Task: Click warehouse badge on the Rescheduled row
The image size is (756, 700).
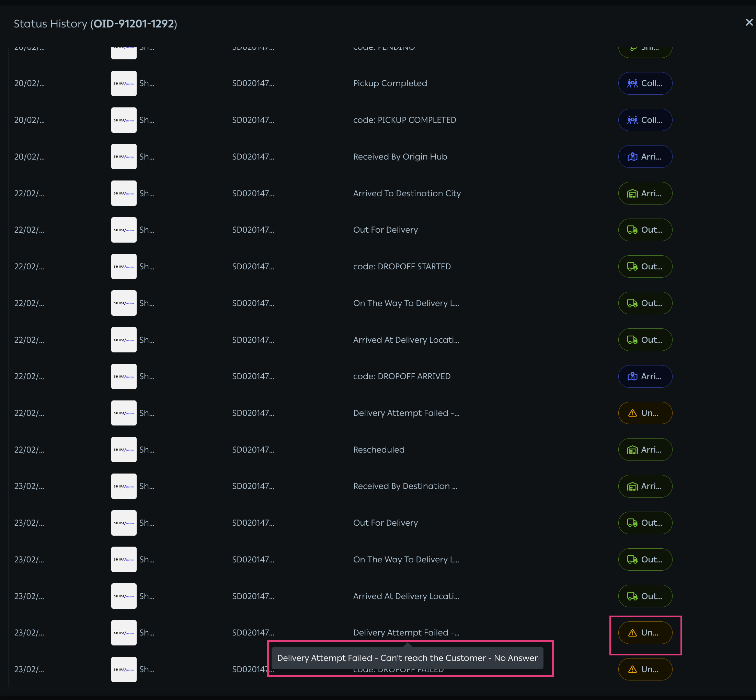Action: click(645, 450)
